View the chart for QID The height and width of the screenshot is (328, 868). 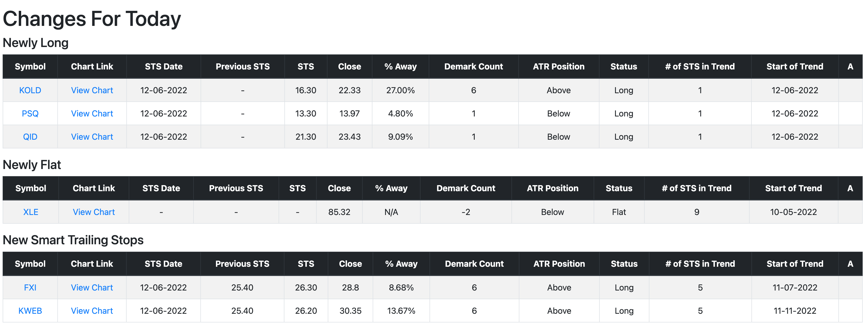click(92, 137)
